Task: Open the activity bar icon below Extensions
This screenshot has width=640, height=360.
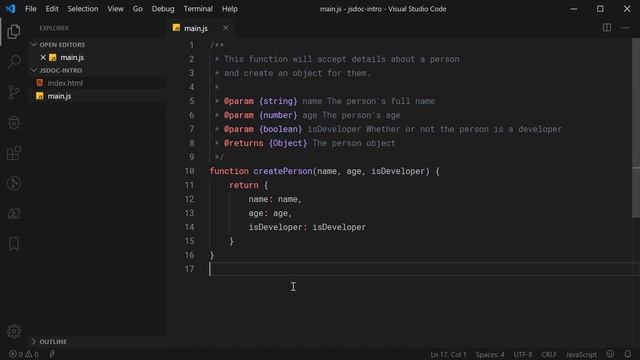Action: pyautogui.click(x=14, y=183)
